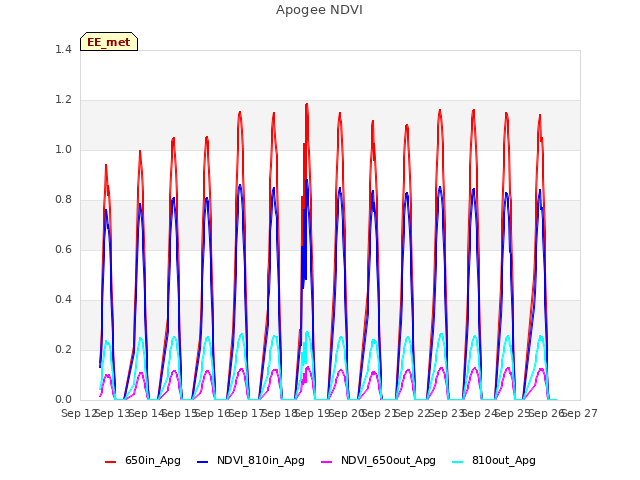Click the Apogee NDVI chart title
Viewport: 640px width, 480px height.
pyautogui.click(x=319, y=9)
